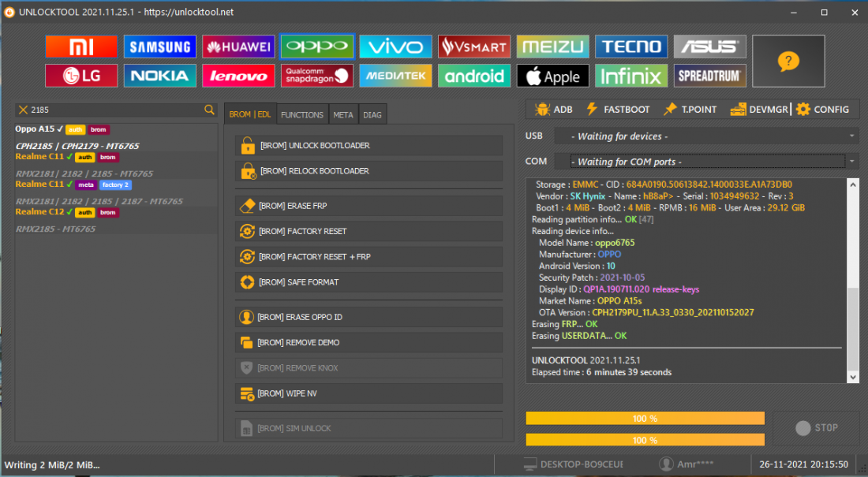868x477 pixels.
Task: Select the Xiaomi MI brand logo
Action: 81,47
